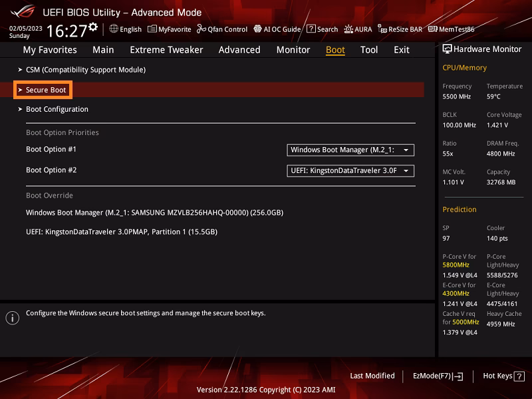Image resolution: width=532 pixels, height=399 pixels.
Task: Select the Boot tab
Action: point(335,50)
